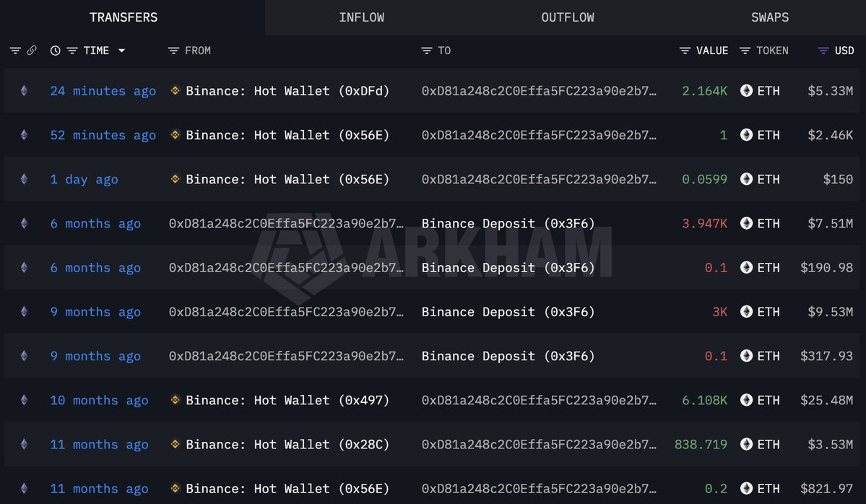Image resolution: width=866 pixels, height=504 pixels.
Task: Open Binance Deposit (0x3F6) in $9.53M row
Action: point(508,312)
